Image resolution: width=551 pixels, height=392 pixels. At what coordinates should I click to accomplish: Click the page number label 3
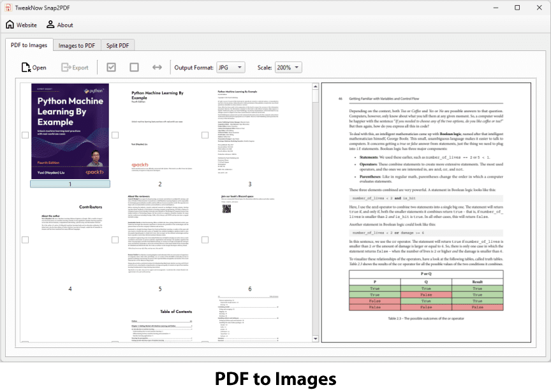point(250,184)
